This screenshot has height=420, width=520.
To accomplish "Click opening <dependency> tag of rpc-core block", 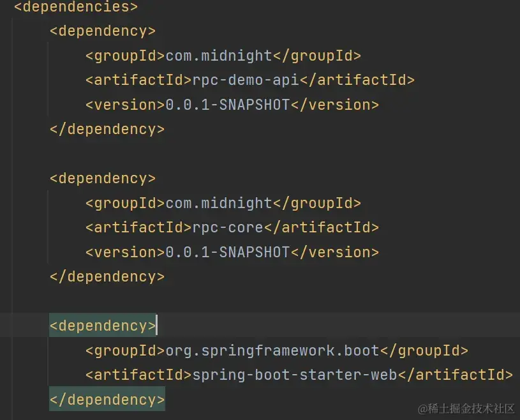I will pos(103,179).
